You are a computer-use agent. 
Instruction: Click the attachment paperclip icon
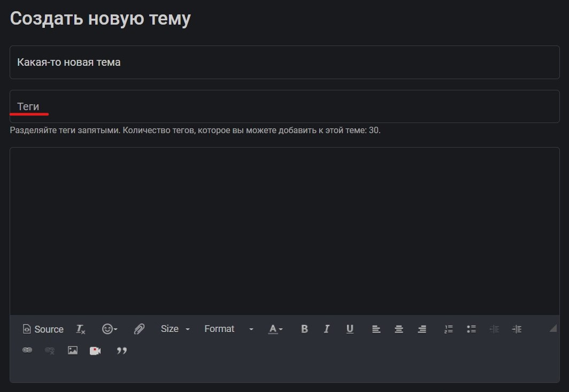click(x=139, y=329)
